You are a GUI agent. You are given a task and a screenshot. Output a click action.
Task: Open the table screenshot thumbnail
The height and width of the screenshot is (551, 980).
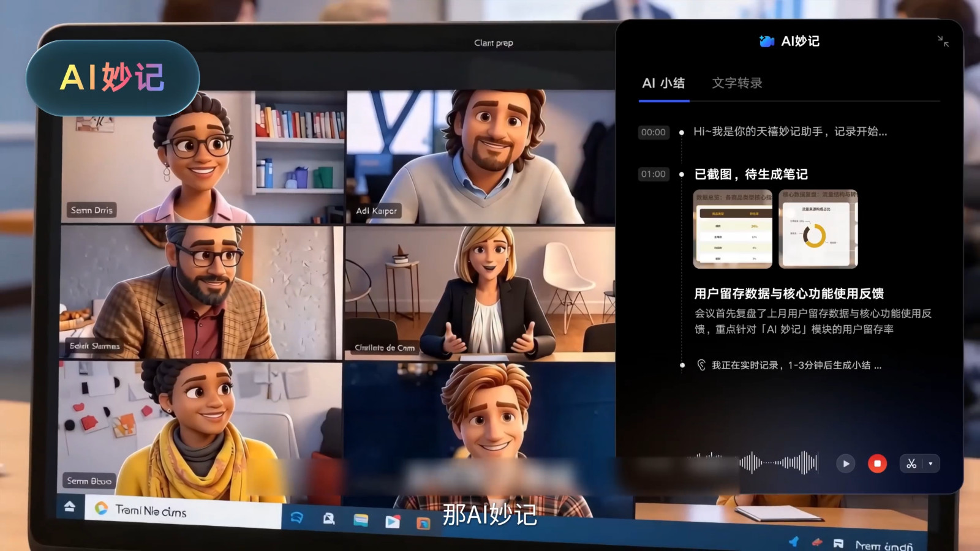tap(733, 229)
